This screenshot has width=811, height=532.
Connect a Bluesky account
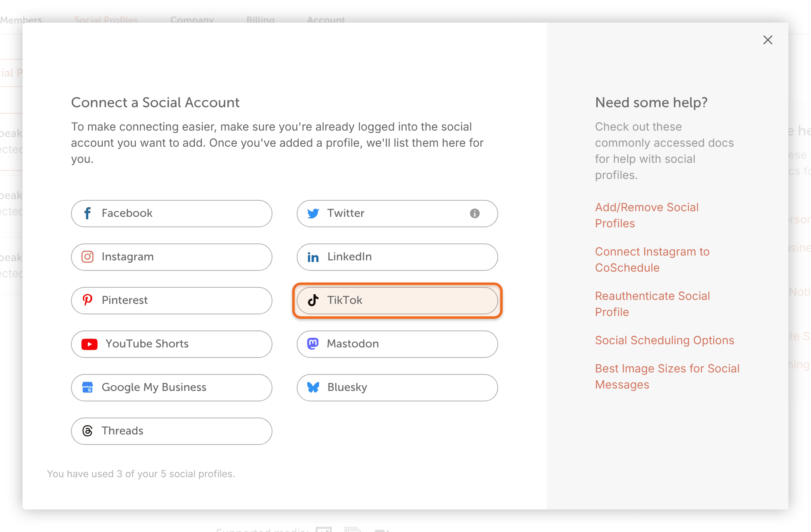397,388
